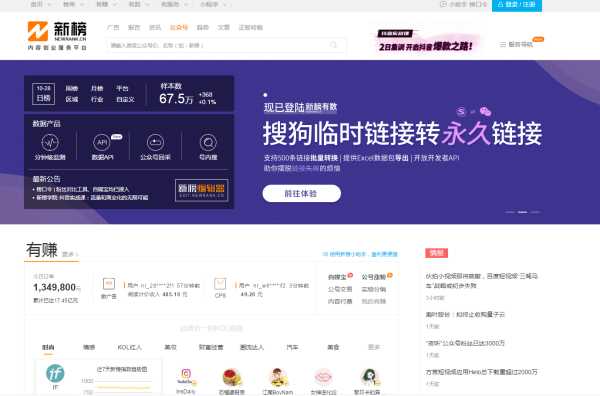Click the red 资讯 tag
The image size is (600, 396).
[436, 253]
